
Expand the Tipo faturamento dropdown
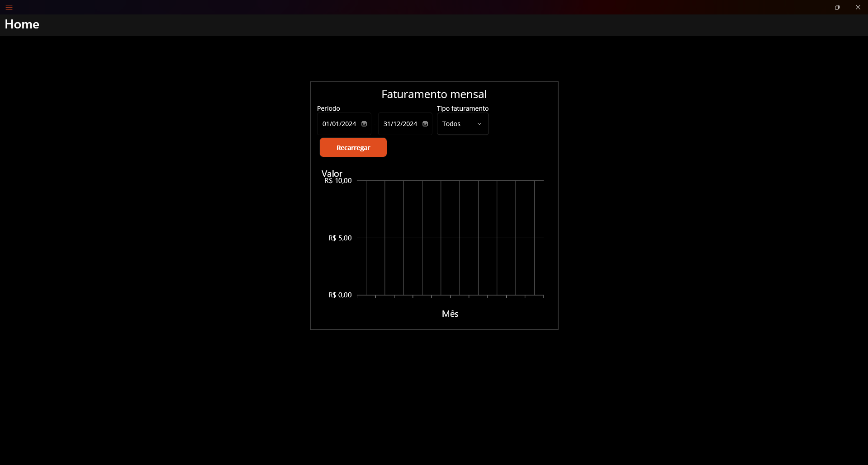point(462,124)
